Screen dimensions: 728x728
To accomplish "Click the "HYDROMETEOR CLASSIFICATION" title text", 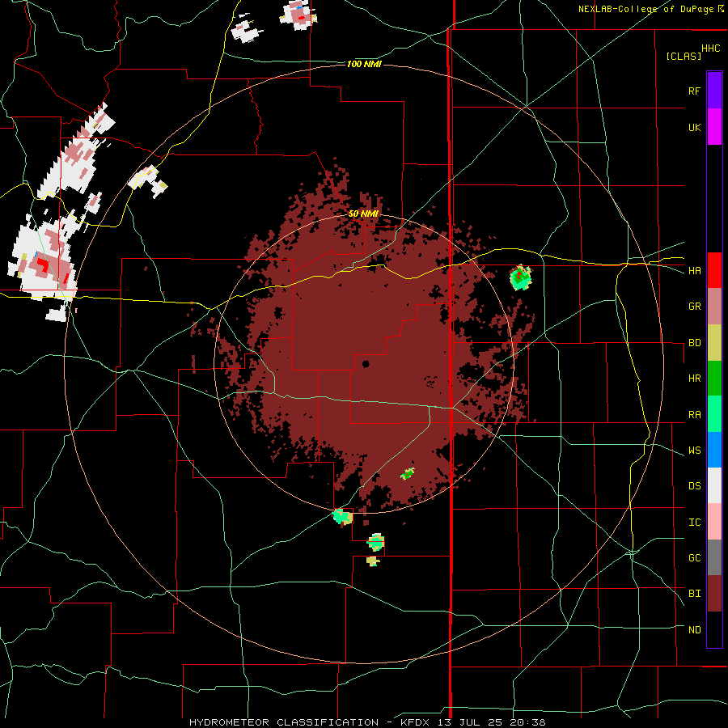I will (x=284, y=722).
